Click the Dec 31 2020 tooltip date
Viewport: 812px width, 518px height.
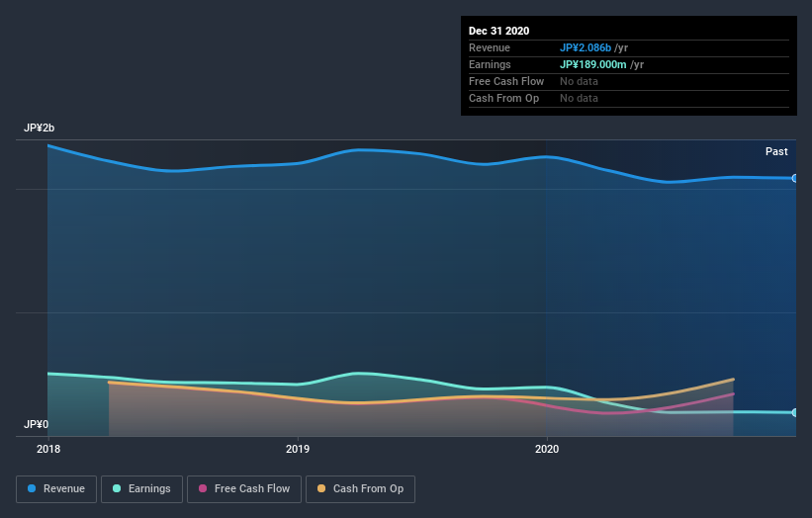(x=498, y=31)
